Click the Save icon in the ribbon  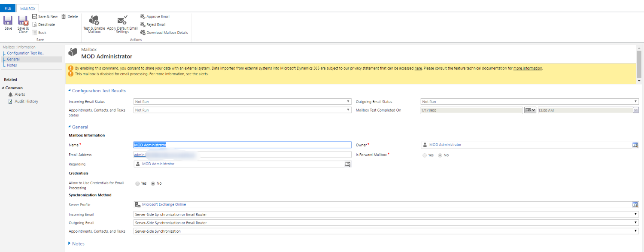[8, 20]
